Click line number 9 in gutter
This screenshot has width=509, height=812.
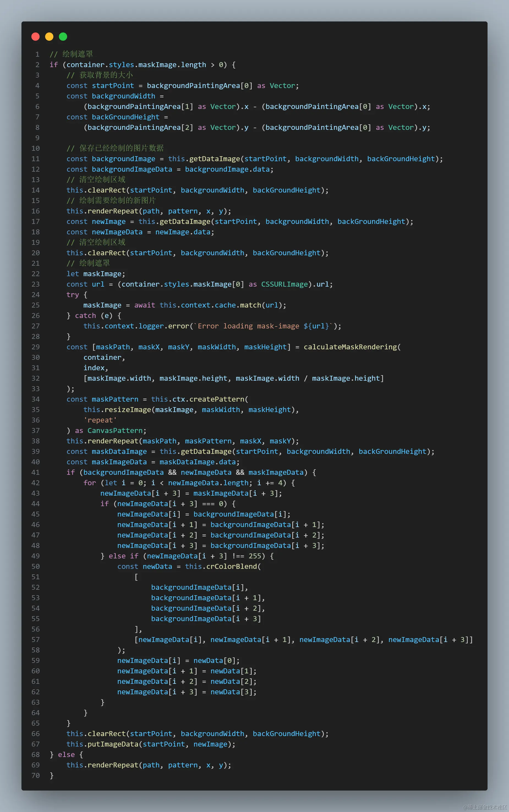click(37, 138)
